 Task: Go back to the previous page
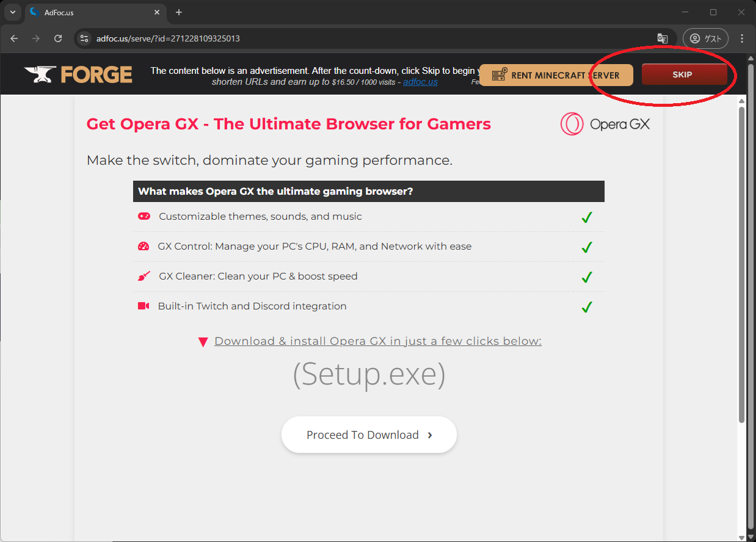pos(14,38)
